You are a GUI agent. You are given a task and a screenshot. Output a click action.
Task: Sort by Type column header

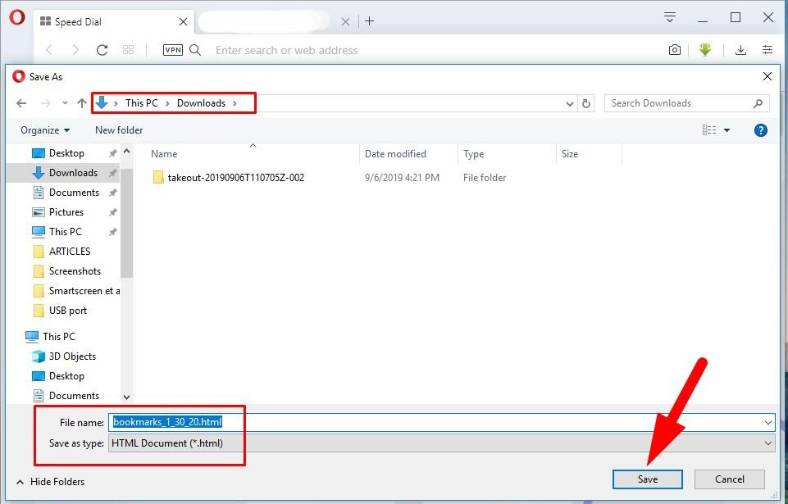(473, 154)
